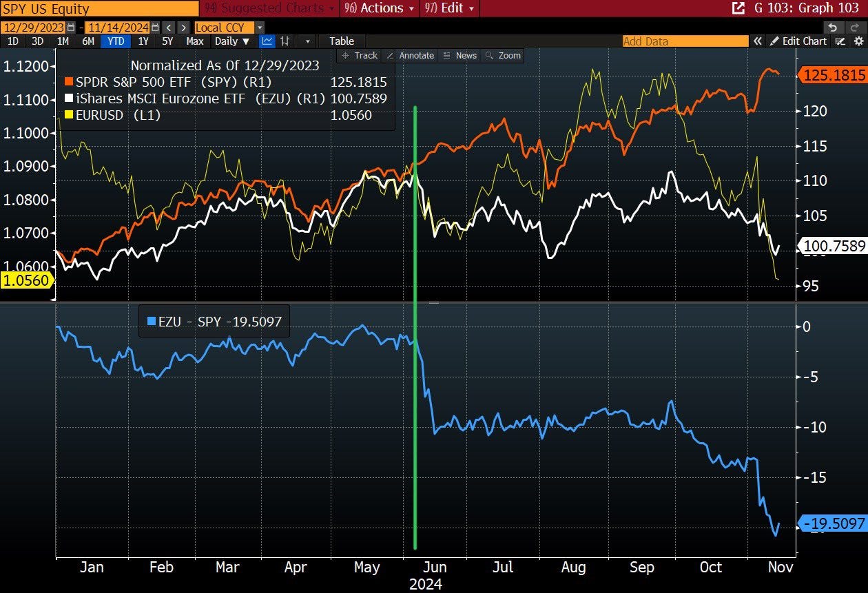Click the Edit Chart button

pos(798,41)
